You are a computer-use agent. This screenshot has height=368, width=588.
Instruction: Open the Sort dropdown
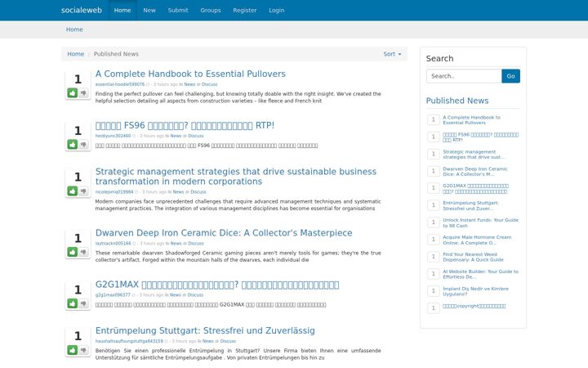pos(392,54)
